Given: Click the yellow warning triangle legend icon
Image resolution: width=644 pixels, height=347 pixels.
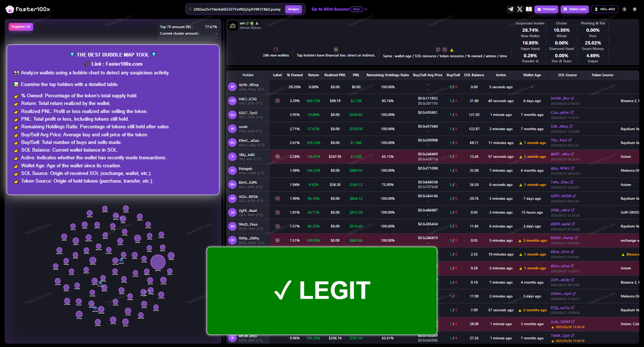Looking at the screenshot, I should 452,49.
